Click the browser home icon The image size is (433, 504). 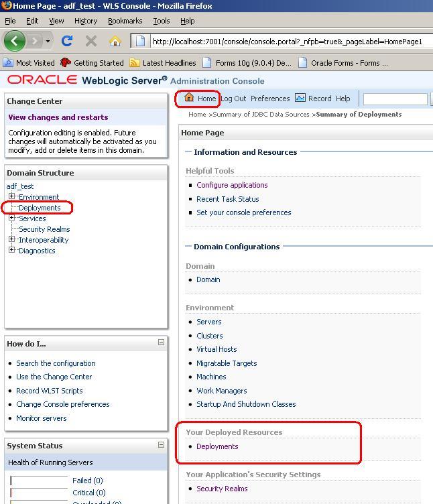(x=115, y=41)
